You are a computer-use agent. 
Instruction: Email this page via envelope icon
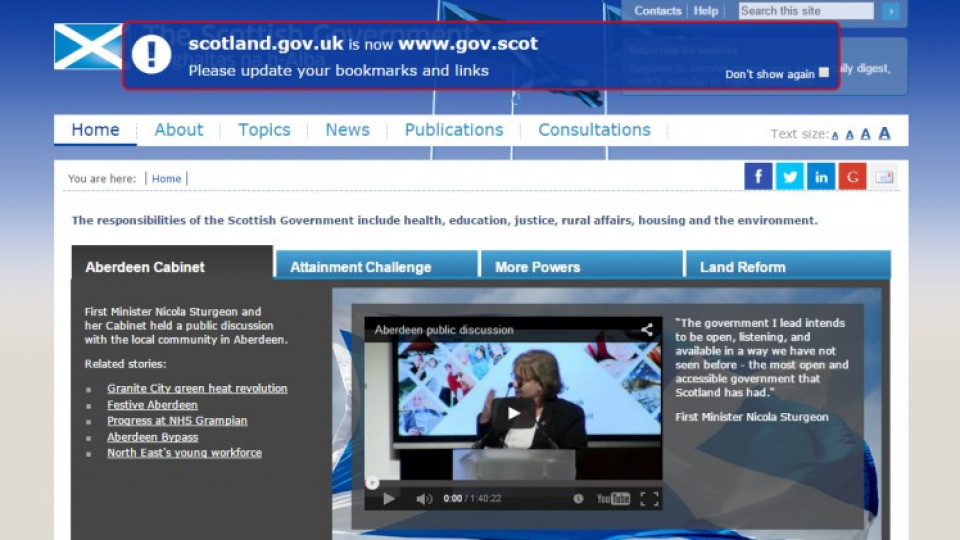(x=884, y=177)
